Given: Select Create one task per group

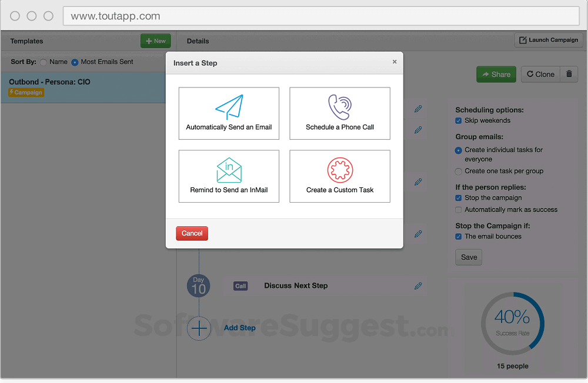Looking at the screenshot, I should click(458, 172).
